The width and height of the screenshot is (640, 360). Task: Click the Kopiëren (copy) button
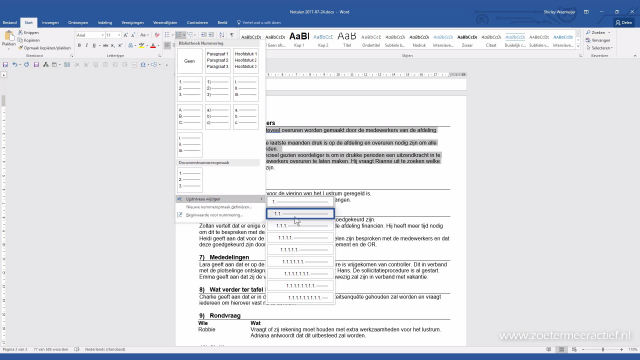point(29,40)
